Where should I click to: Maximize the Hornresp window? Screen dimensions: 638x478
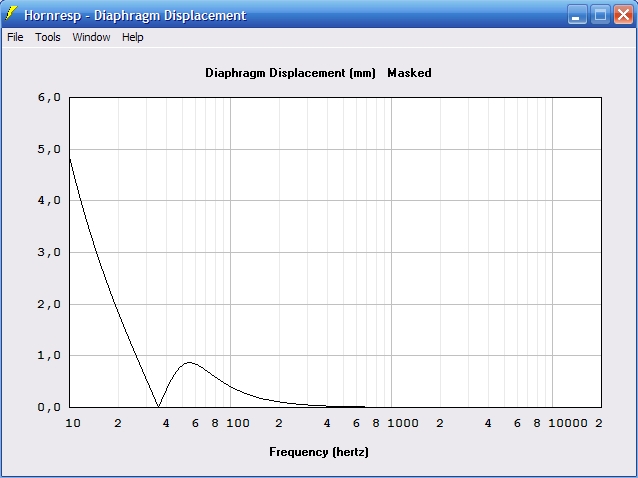[x=600, y=15]
